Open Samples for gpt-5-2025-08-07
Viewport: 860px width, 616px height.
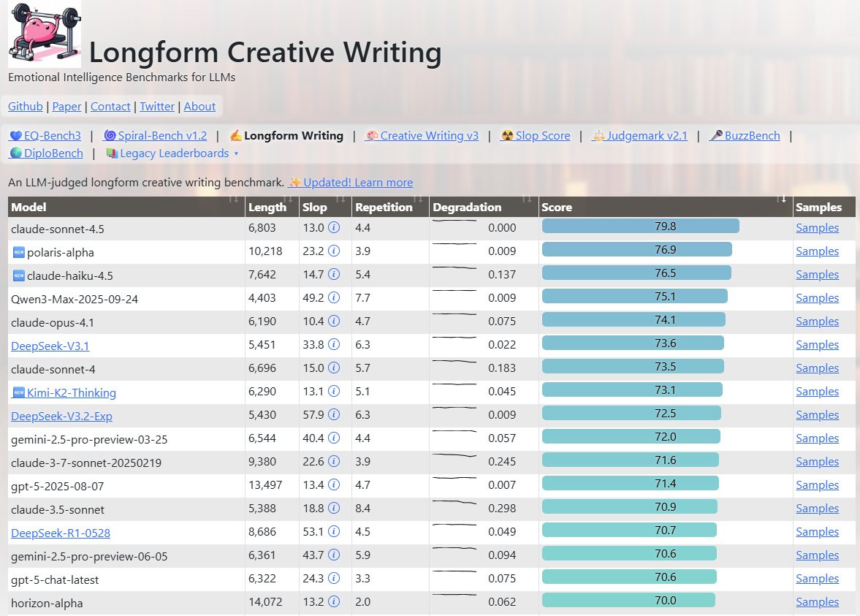coord(817,485)
